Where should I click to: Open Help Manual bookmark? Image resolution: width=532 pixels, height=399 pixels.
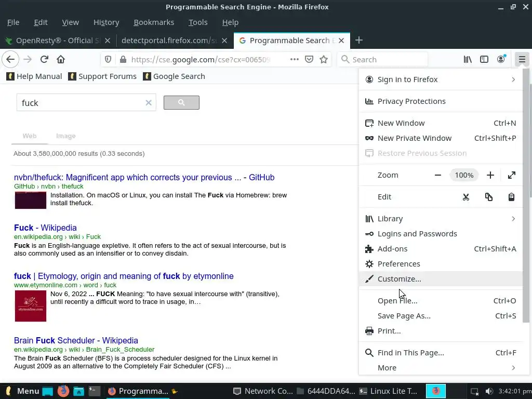click(x=34, y=76)
